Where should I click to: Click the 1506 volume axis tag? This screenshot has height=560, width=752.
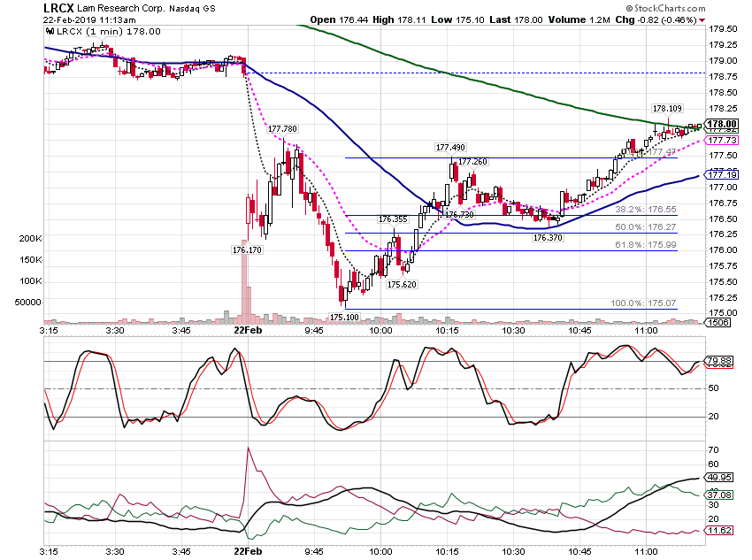[x=718, y=322]
